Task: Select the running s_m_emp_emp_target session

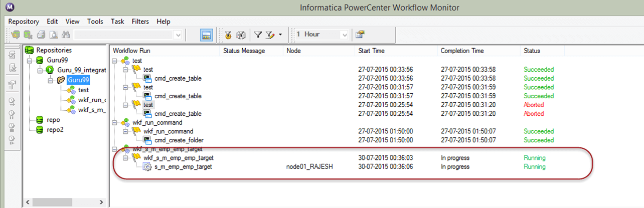Action: (x=183, y=167)
